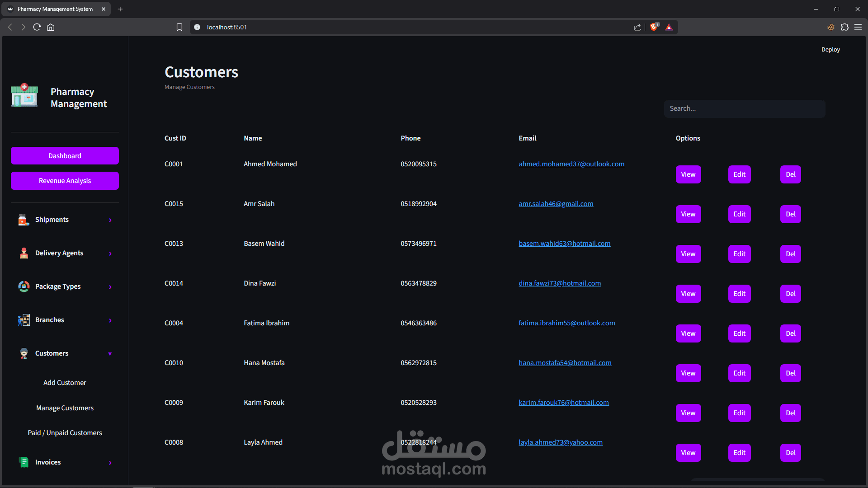Click customer name Karim Farouk
Viewport: 868px width, 488px height.
click(x=264, y=403)
